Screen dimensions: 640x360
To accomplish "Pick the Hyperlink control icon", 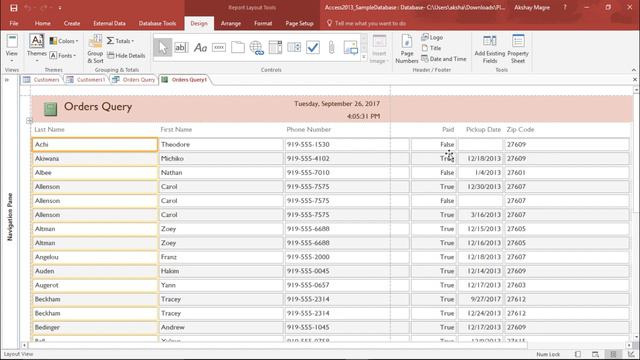I will tap(256, 48).
